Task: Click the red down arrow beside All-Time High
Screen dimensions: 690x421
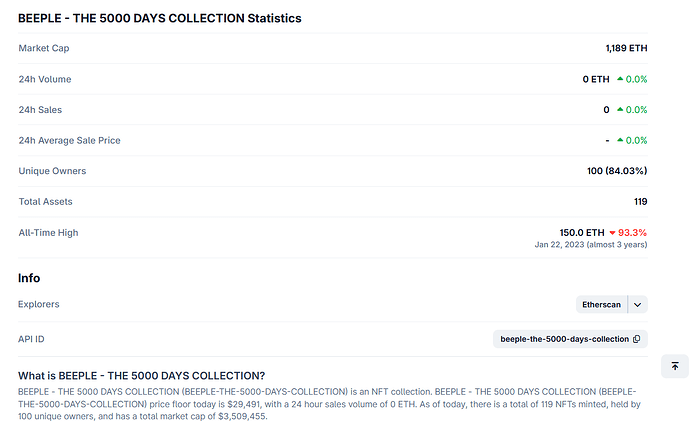Action: (x=612, y=232)
